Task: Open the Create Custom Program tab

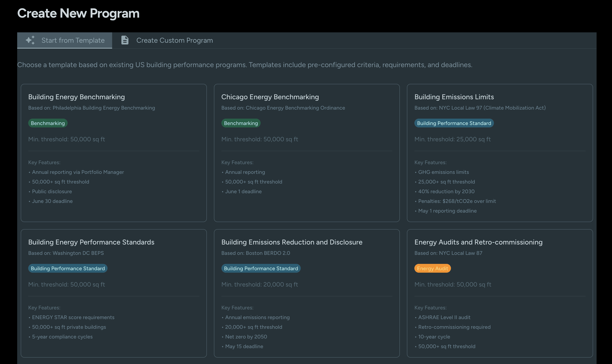Action: click(x=174, y=40)
